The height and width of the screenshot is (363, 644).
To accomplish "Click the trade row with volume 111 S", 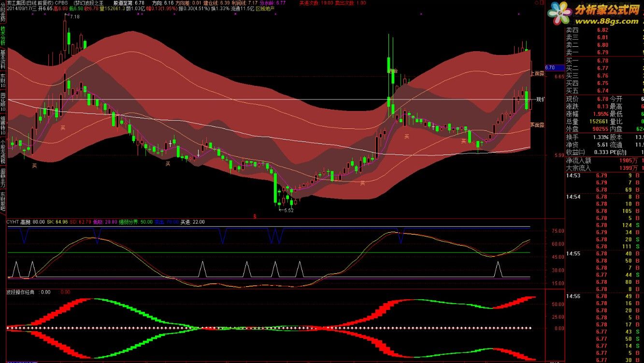I will (x=604, y=247).
